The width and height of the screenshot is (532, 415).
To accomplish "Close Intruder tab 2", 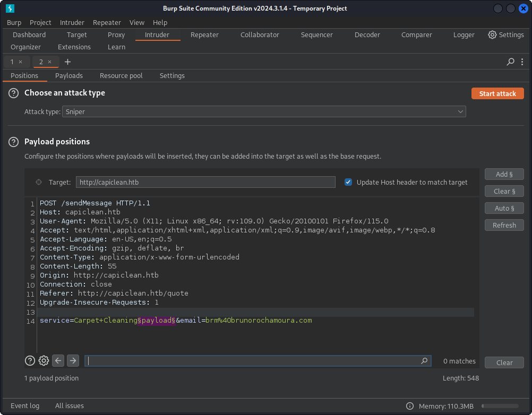I will (49, 62).
